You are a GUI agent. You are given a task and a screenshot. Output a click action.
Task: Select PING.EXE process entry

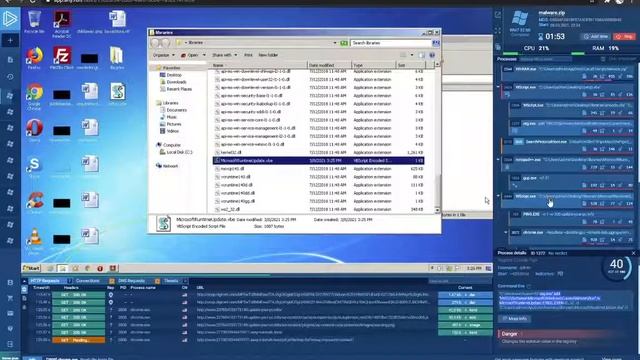click(x=572, y=218)
